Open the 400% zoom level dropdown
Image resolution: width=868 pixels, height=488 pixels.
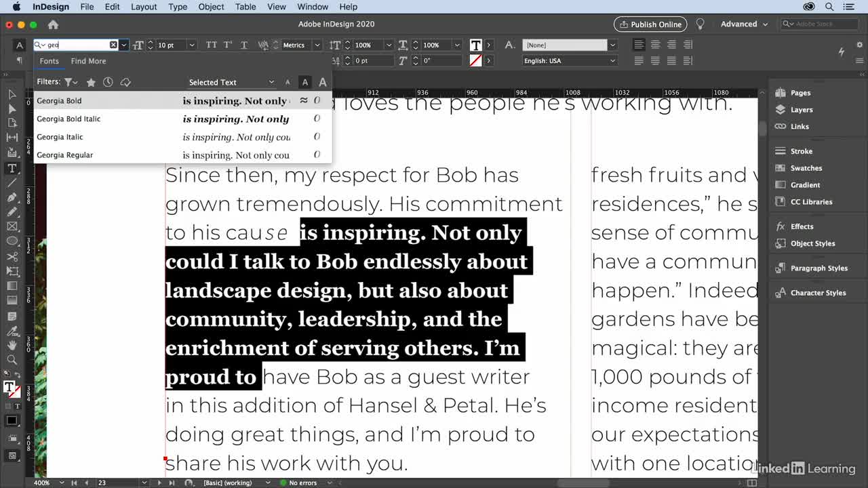(x=62, y=483)
